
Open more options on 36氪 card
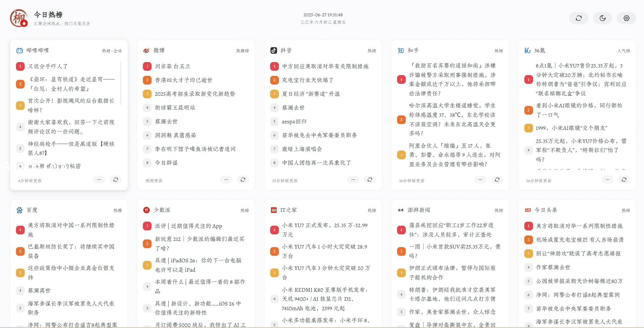[607, 180]
